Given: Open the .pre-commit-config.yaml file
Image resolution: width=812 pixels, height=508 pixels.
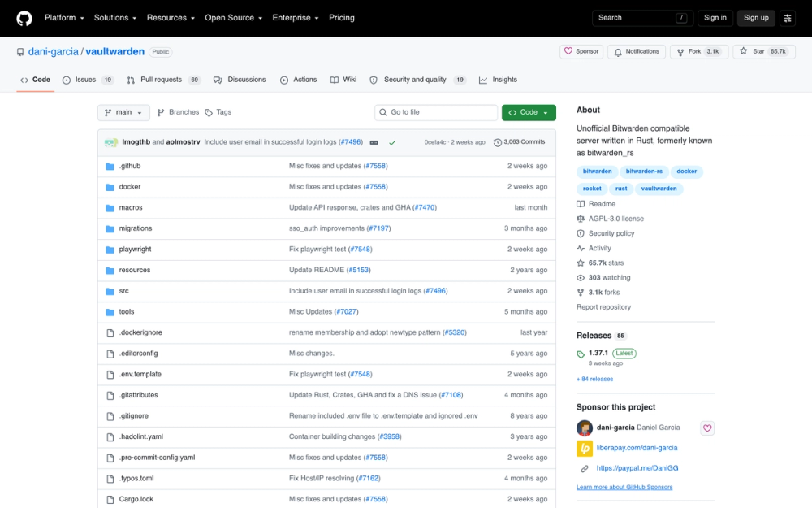Looking at the screenshot, I should pos(157,458).
